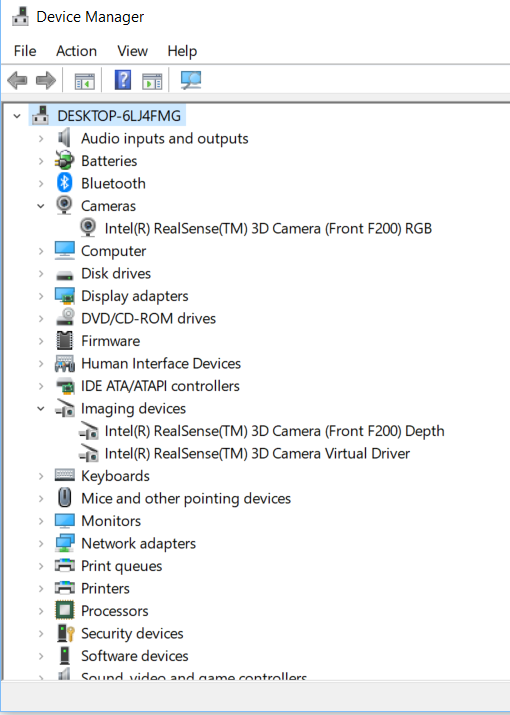Click the mouse icon beside Mice and pointing devices
The height and width of the screenshot is (715, 510).
(65, 497)
